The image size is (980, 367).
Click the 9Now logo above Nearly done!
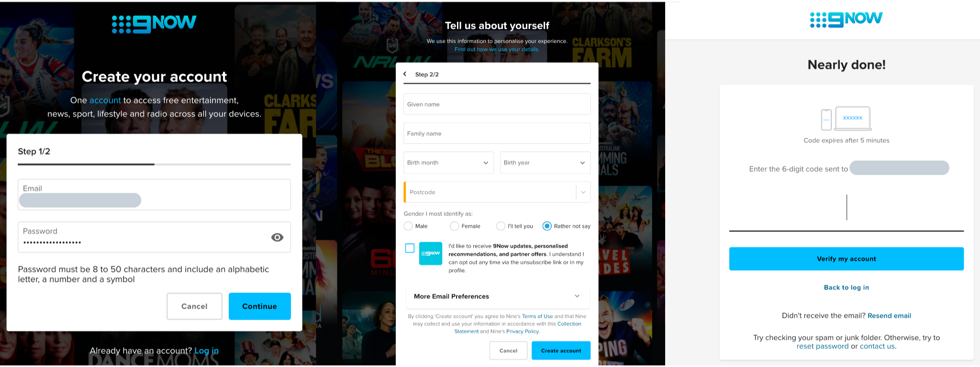coord(846,19)
